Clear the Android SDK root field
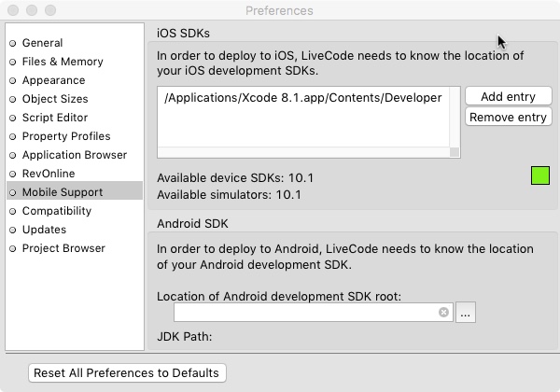 tap(444, 313)
